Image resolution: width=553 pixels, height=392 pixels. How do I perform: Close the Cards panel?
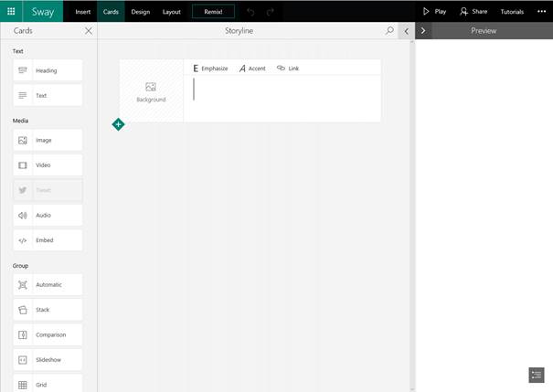point(89,30)
